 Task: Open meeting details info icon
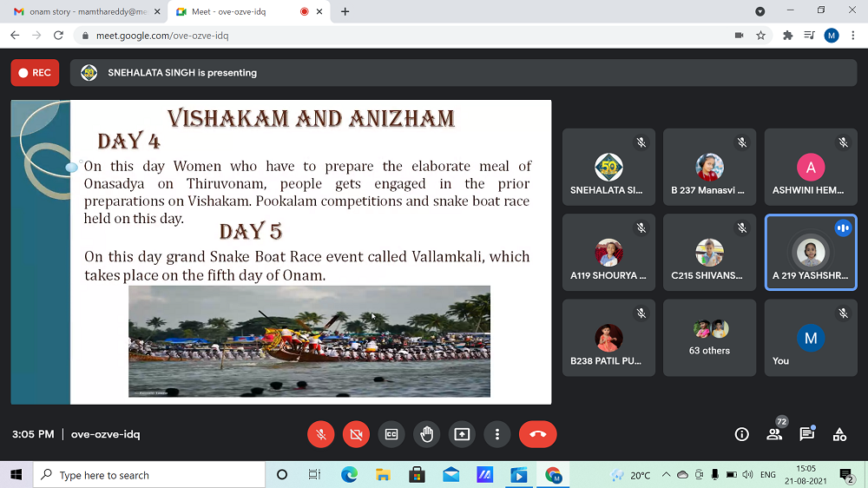pos(741,434)
